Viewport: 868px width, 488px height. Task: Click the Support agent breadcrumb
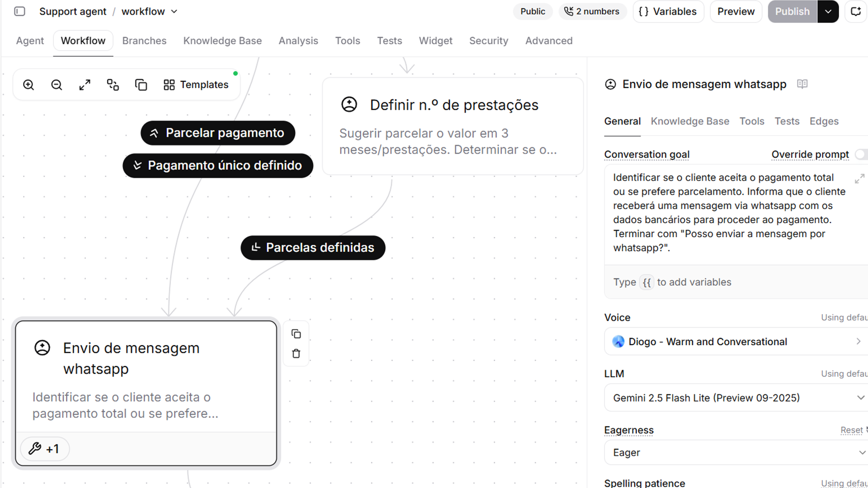[73, 11]
